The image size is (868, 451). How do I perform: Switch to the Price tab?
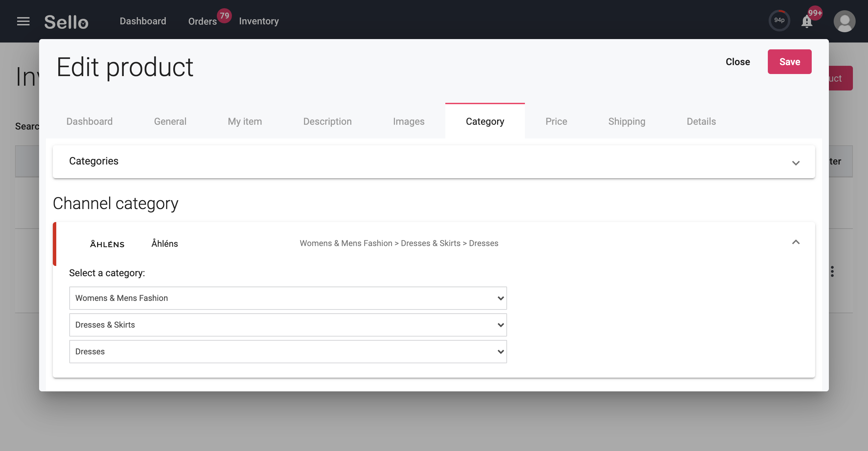[556, 121]
